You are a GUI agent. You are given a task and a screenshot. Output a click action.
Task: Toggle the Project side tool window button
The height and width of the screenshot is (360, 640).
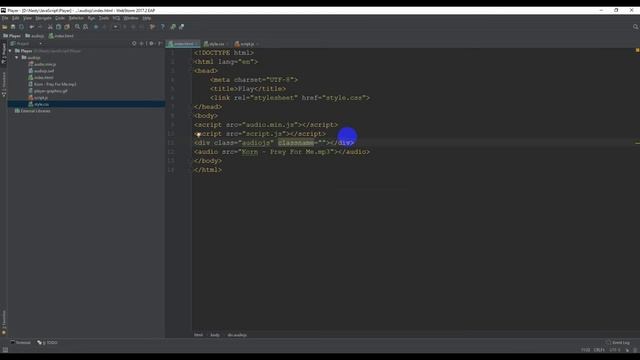point(4,53)
